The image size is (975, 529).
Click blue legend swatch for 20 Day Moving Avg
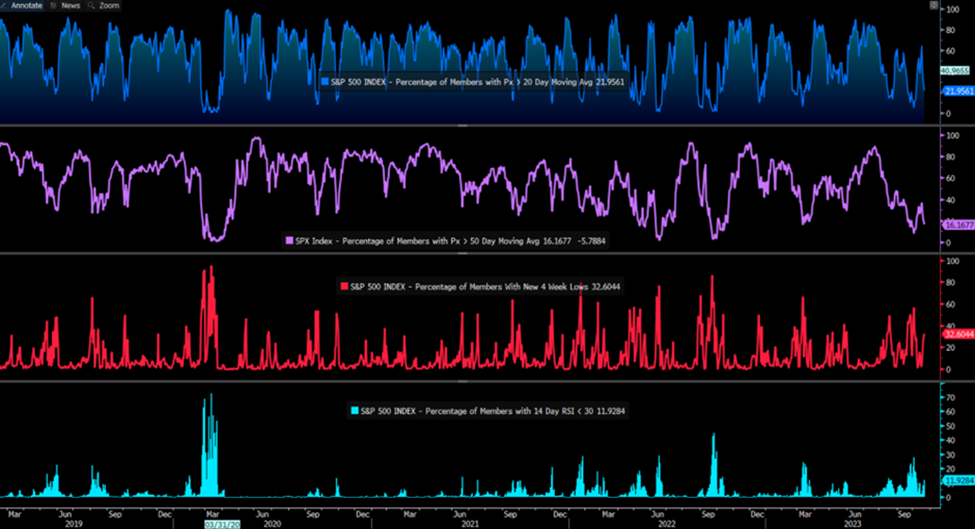point(324,80)
